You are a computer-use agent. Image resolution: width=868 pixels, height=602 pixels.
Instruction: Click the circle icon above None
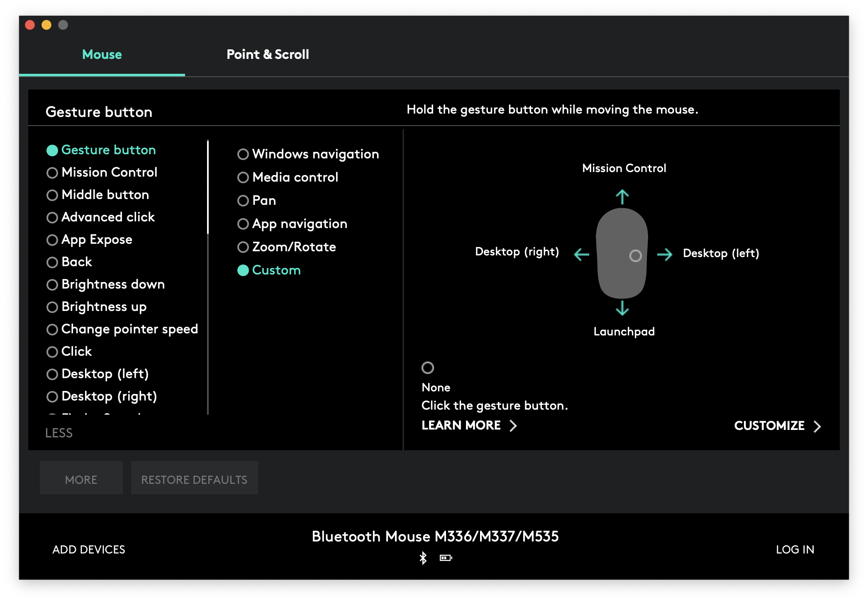[427, 367]
